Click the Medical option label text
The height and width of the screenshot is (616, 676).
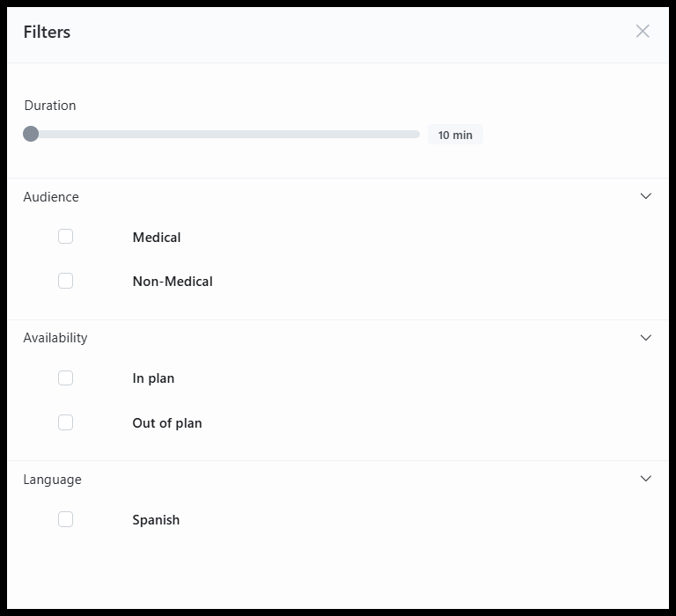[157, 237]
